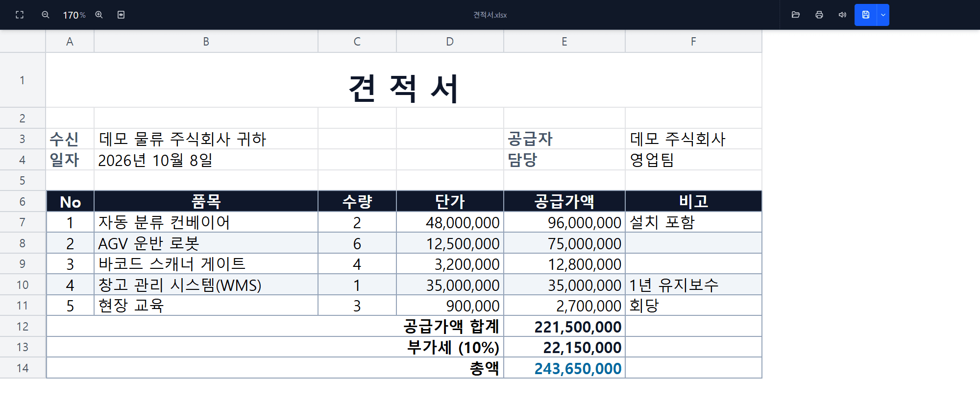This screenshot has width=980, height=404.
Task: Click the subtotal 221,500,000 cell
Action: [x=564, y=326]
